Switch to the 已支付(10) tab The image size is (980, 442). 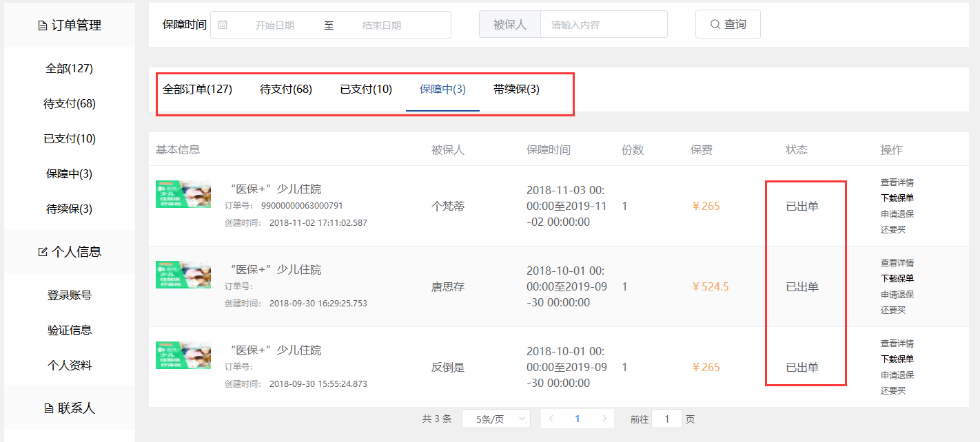coord(366,90)
